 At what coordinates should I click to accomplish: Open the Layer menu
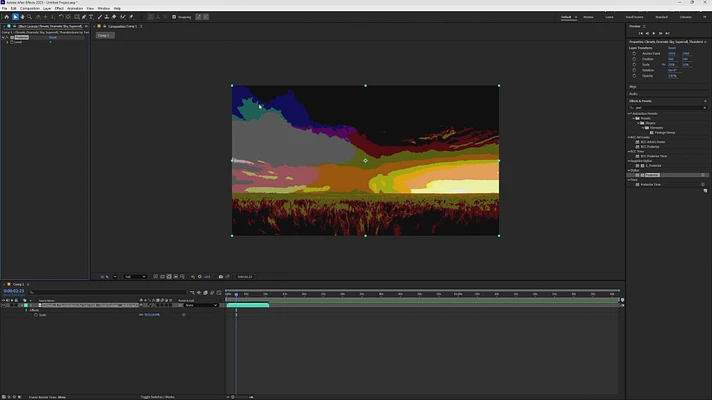tap(47, 8)
